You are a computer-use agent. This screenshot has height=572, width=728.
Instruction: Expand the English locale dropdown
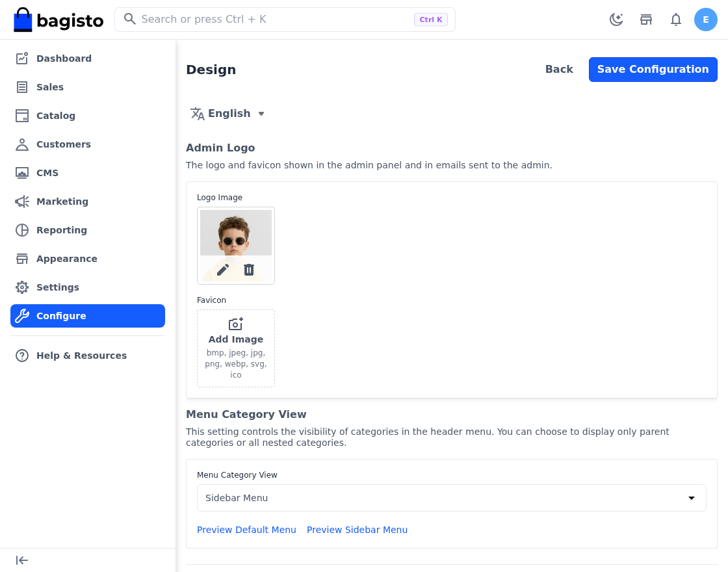(x=227, y=114)
